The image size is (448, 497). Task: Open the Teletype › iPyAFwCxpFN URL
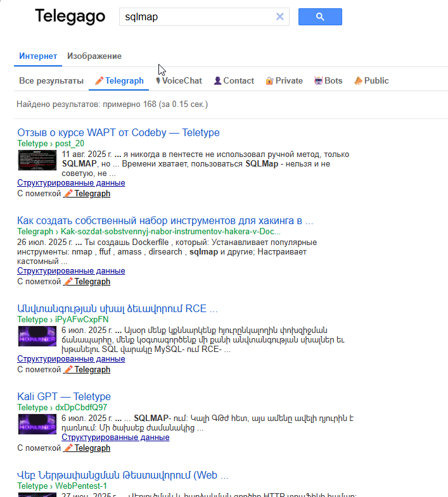pos(63,320)
